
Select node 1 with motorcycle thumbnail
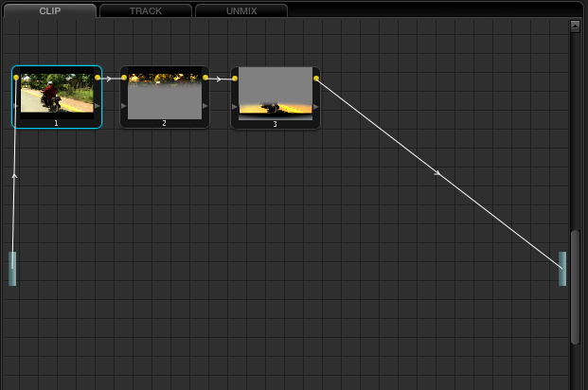57,94
